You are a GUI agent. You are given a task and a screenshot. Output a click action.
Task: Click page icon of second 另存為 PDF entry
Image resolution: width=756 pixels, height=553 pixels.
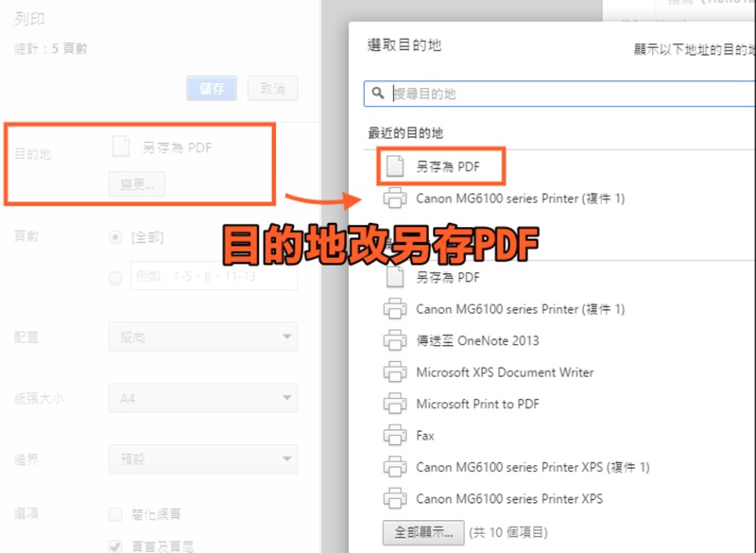pyautogui.click(x=395, y=277)
